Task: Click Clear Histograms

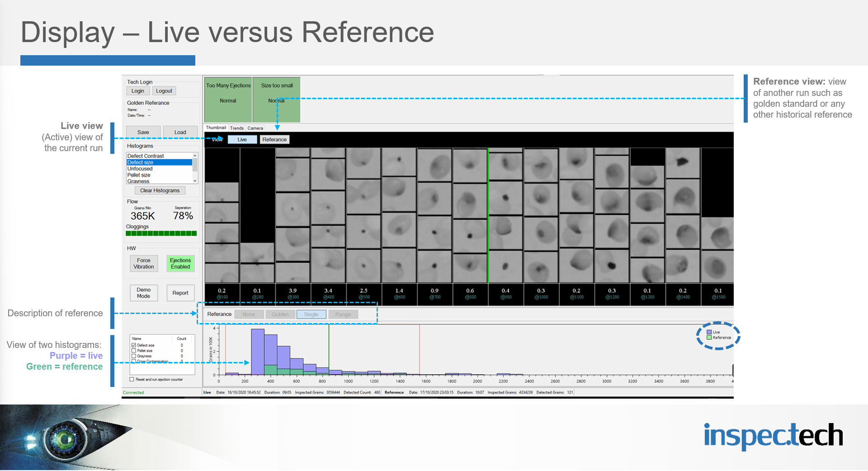Action: click(x=160, y=190)
